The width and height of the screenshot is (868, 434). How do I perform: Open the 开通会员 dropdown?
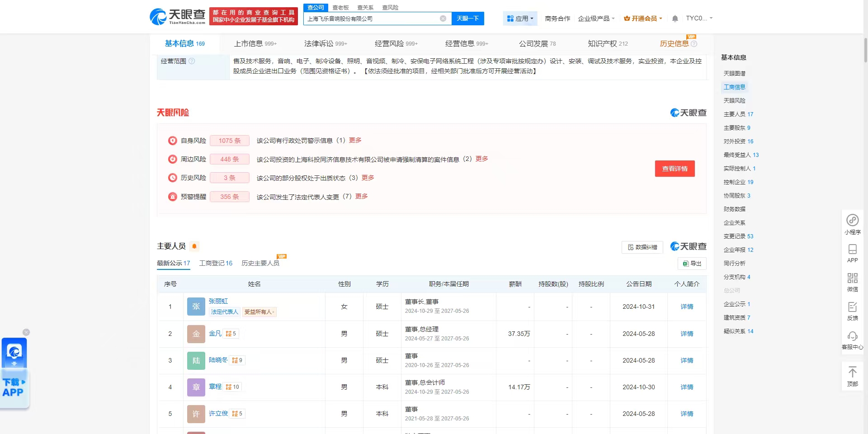click(643, 19)
